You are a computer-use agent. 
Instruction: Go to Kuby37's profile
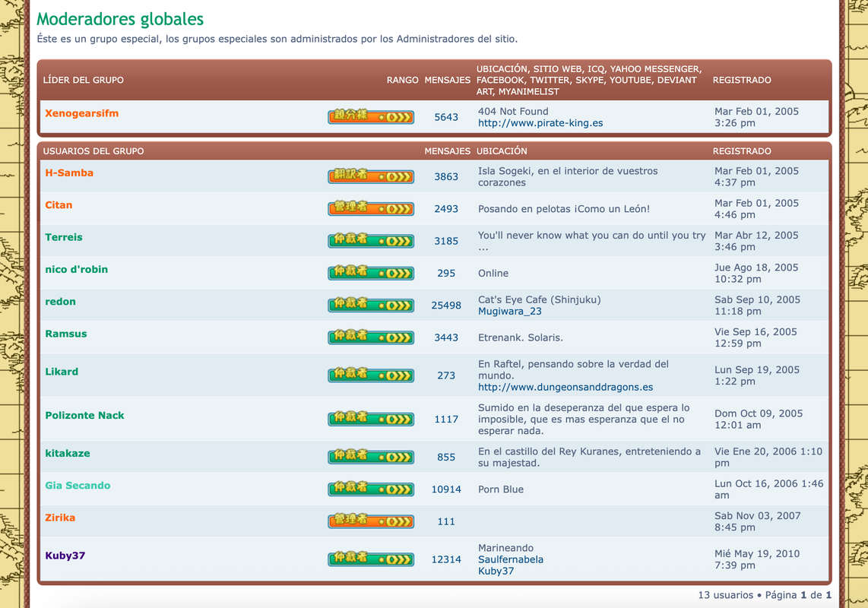(65, 556)
